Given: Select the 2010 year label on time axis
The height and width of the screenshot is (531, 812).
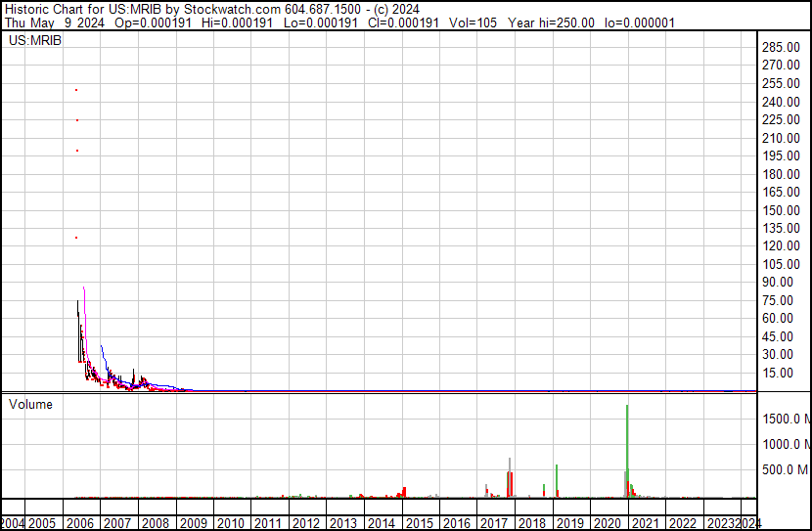Looking at the screenshot, I should click(x=231, y=523).
